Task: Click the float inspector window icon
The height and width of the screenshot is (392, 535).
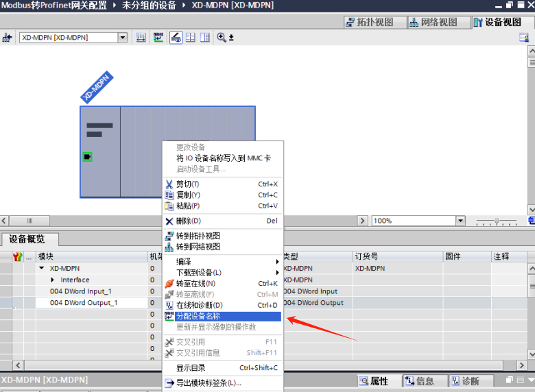Action: [x=509, y=380]
